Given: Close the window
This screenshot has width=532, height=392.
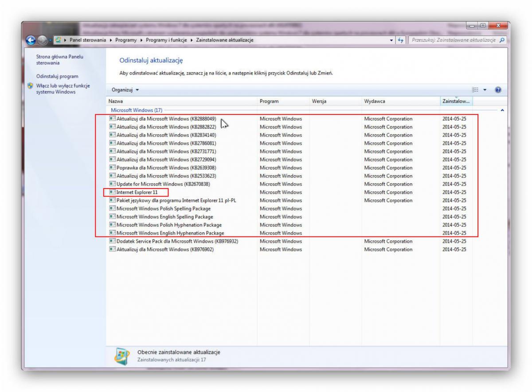Looking at the screenshot, I should pyautogui.click(x=498, y=26).
